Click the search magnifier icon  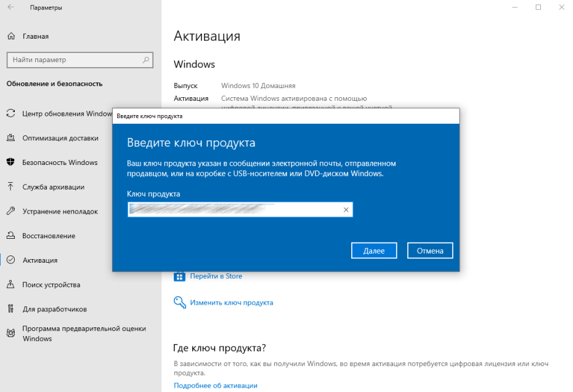[146, 60]
